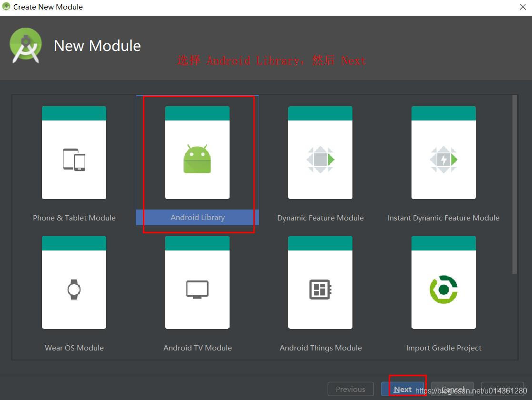Click the "Android Things Module" label
Viewport: 532px width, 400px height.
[320, 348]
